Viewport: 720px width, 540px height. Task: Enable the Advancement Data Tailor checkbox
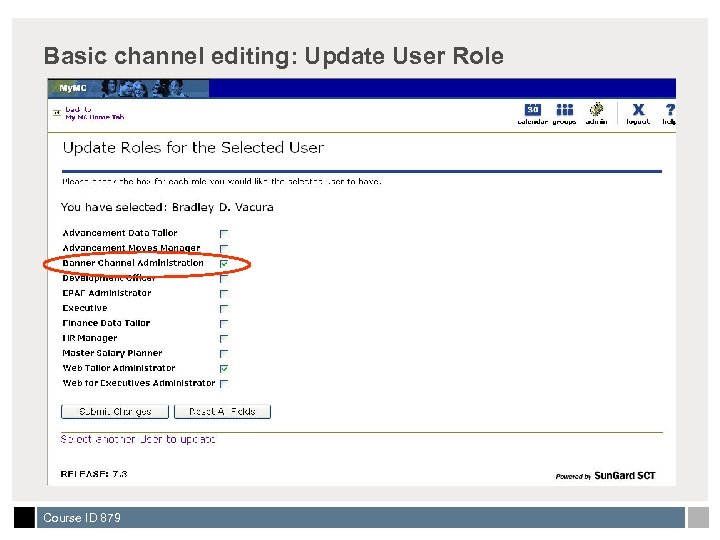coord(224,234)
